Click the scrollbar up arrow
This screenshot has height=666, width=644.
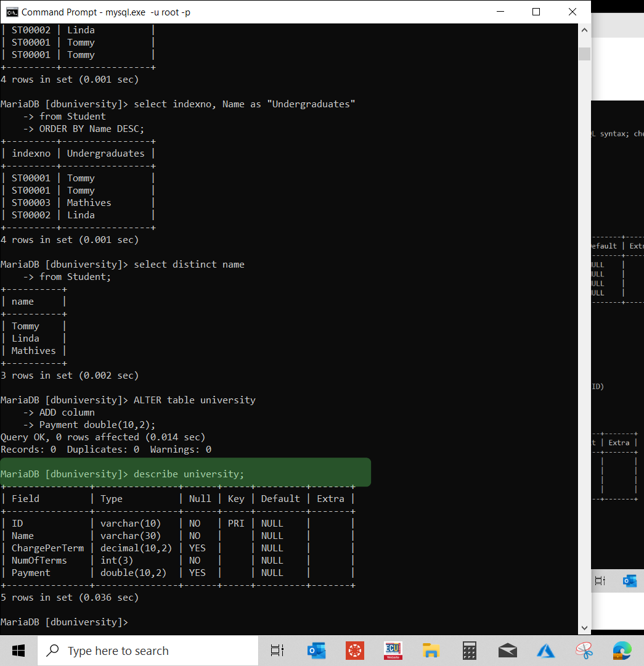(584, 29)
